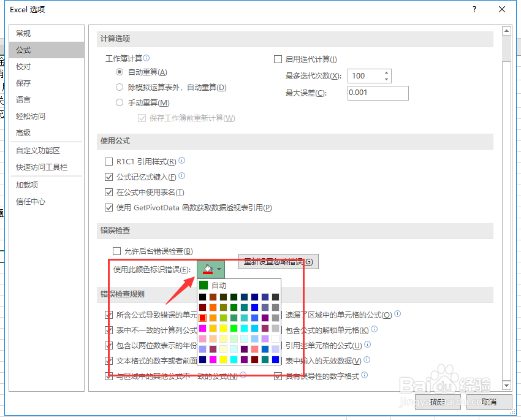Close the Excel 选项 dialog with X

(x=502, y=9)
